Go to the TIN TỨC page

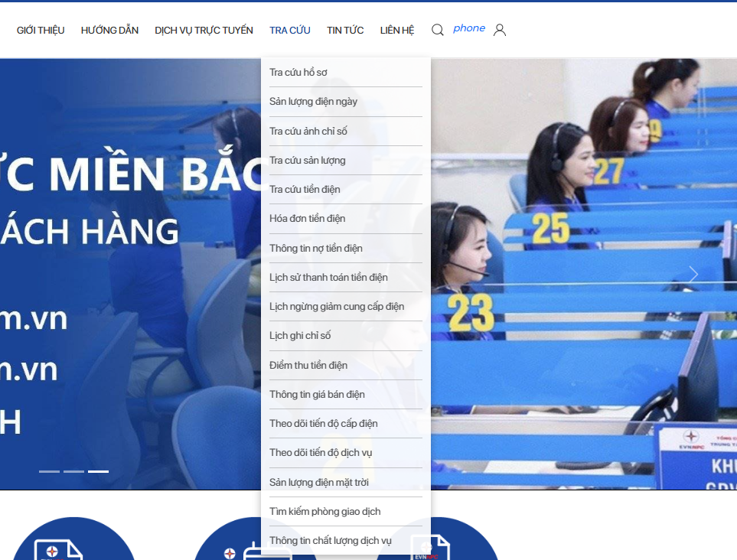345,31
